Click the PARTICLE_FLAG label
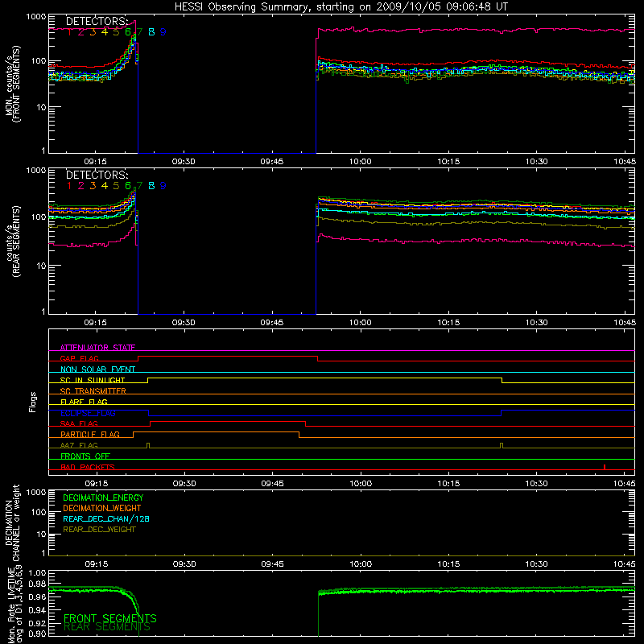The image size is (644, 644). coord(90,434)
